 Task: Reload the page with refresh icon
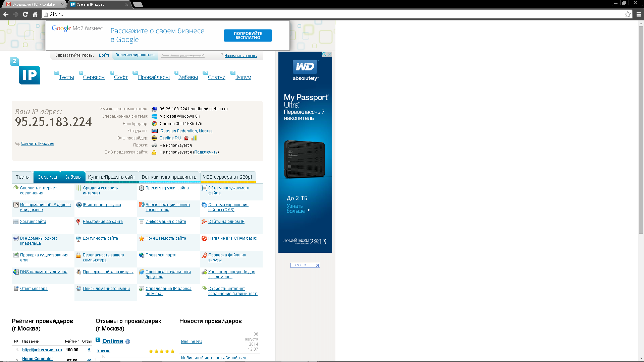pos(25,14)
